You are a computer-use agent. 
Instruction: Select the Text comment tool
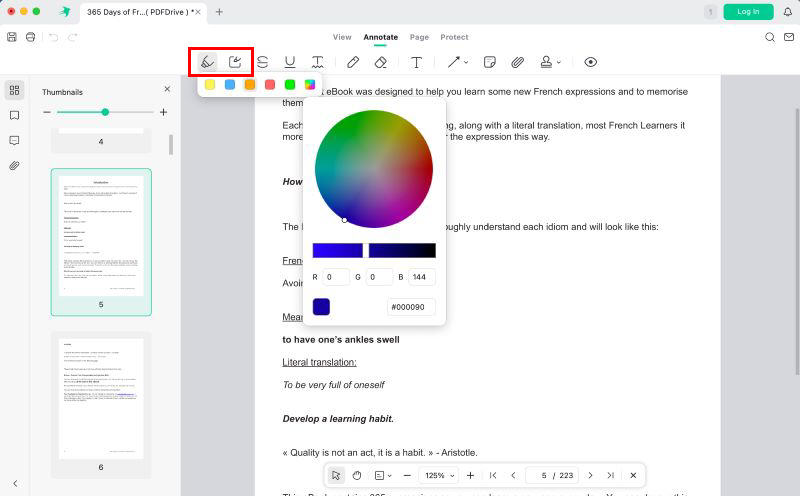416,62
